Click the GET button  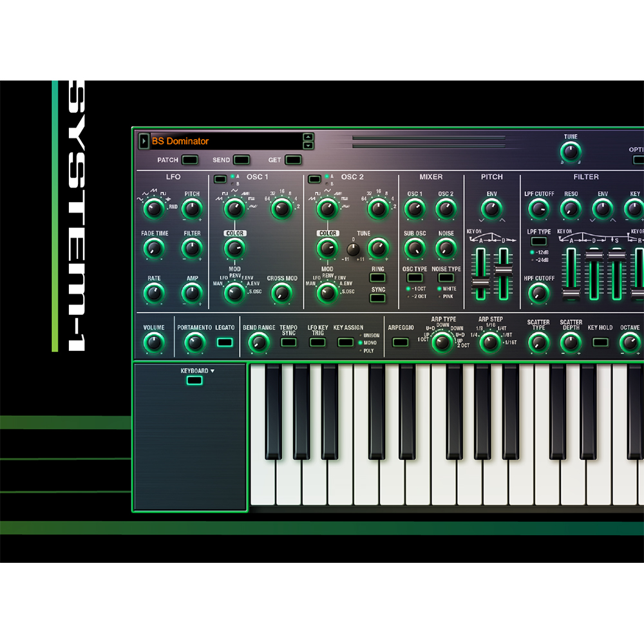(x=293, y=160)
